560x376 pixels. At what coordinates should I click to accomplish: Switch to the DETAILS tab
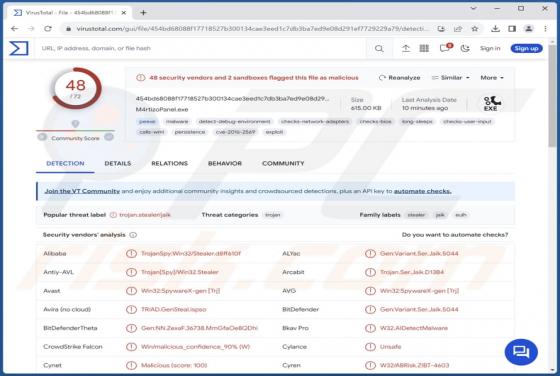118,164
